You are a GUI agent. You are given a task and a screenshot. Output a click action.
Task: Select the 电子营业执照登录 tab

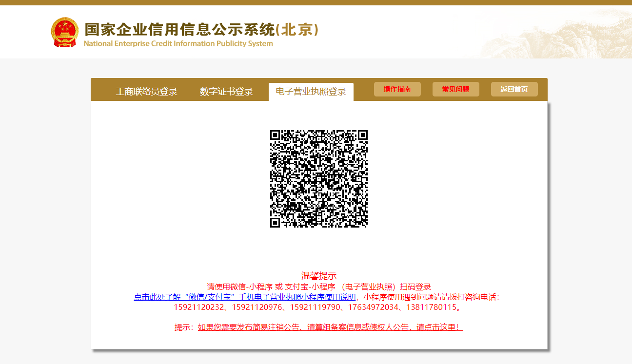click(x=311, y=92)
